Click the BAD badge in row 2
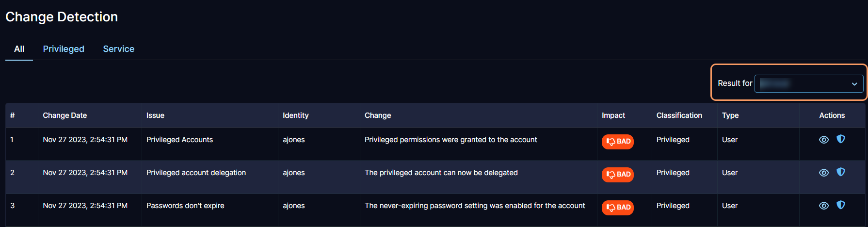The width and height of the screenshot is (868, 227). tap(617, 175)
